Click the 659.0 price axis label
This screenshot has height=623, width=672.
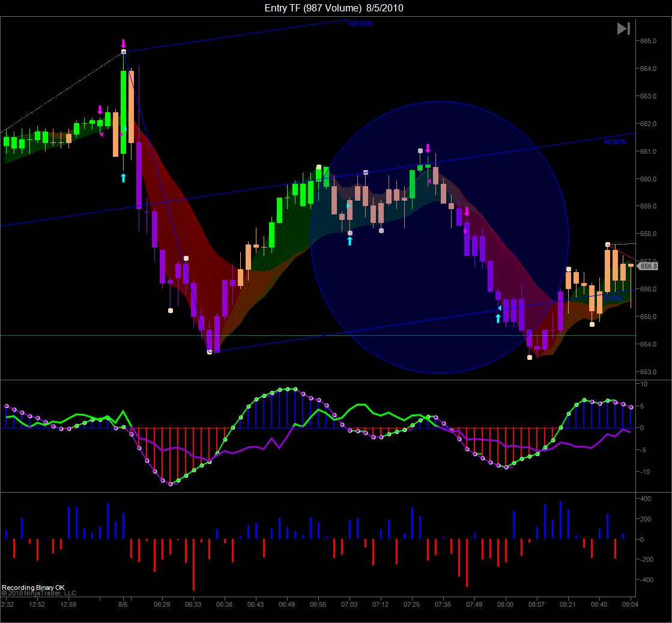(x=647, y=206)
